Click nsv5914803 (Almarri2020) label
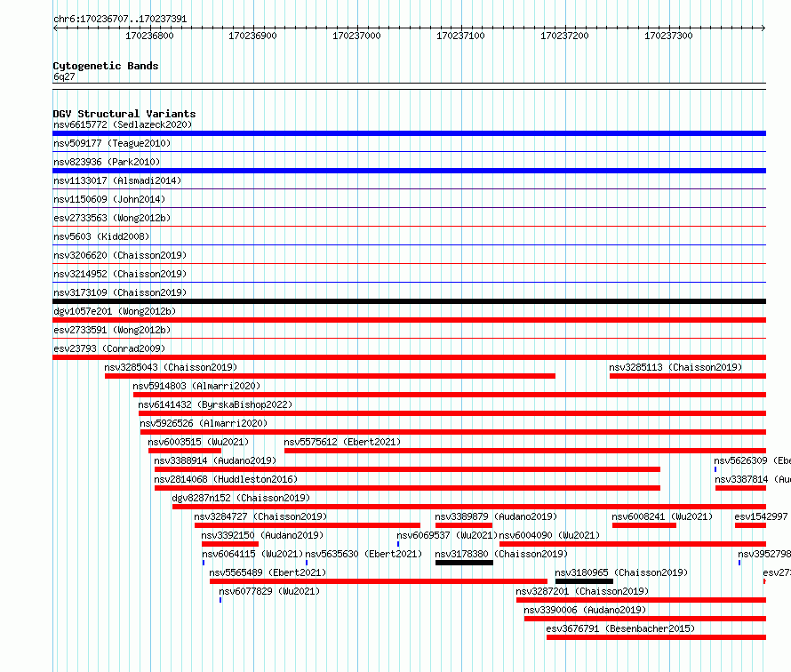Screen dimensions: 791x672 point(196,386)
